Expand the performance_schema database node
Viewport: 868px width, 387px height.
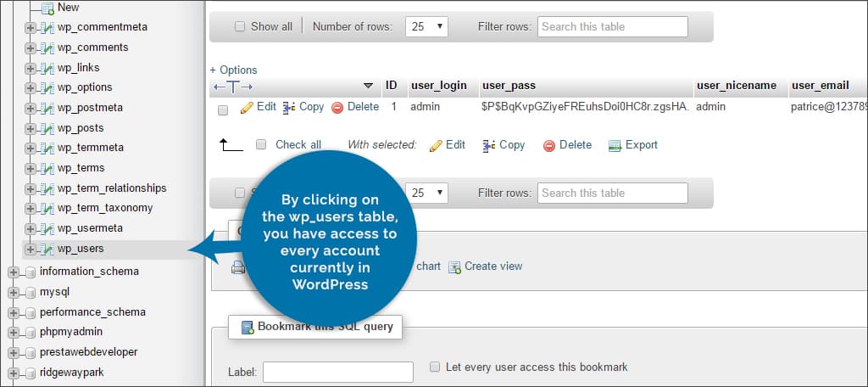click(x=14, y=312)
